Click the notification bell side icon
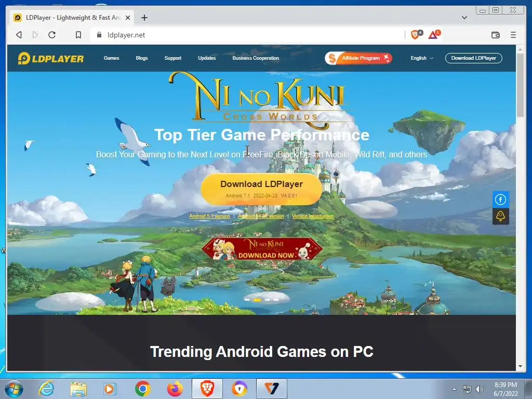Viewport: 532px width, 399px height. [x=500, y=216]
